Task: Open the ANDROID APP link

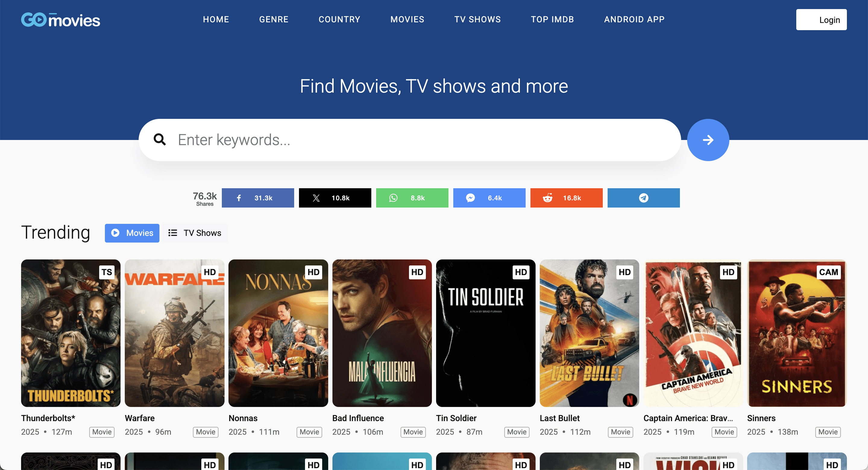Action: click(x=634, y=20)
